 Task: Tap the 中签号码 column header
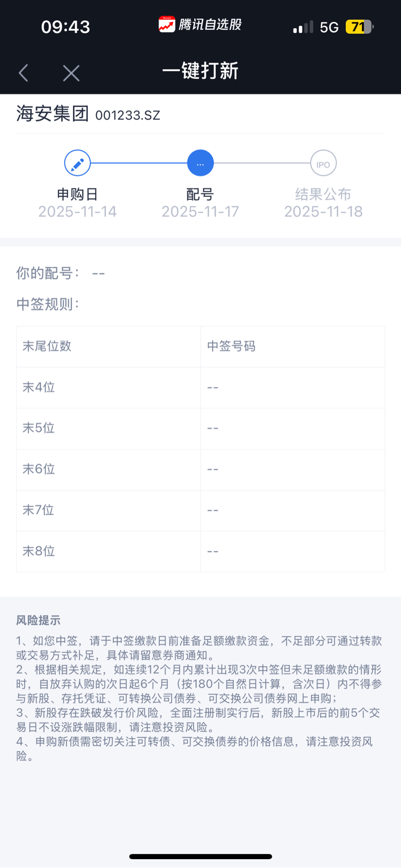click(231, 347)
